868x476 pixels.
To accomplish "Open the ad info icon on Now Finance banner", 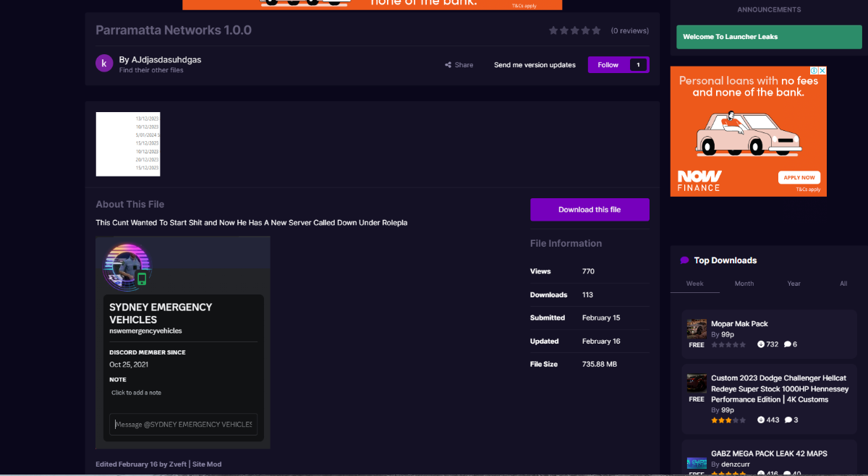I will click(814, 71).
